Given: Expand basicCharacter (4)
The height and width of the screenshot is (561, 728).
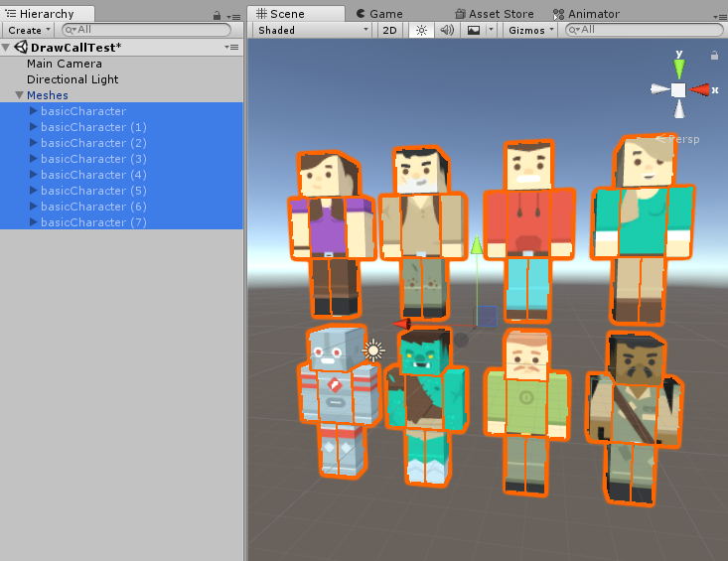Looking at the screenshot, I should [34, 175].
